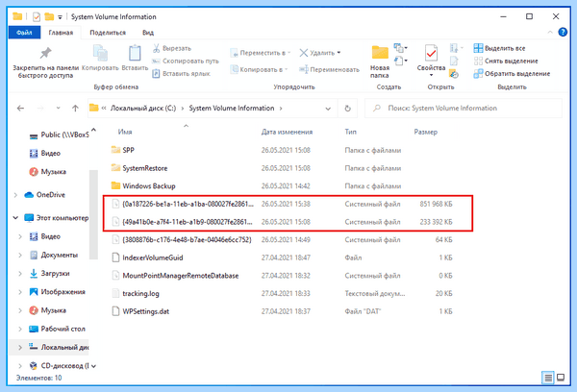Collapse the Этот компьютер tree node

[15, 218]
